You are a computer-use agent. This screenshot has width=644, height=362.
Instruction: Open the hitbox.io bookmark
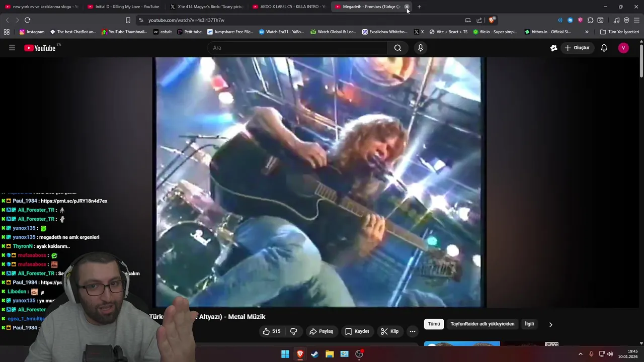[x=547, y=32]
